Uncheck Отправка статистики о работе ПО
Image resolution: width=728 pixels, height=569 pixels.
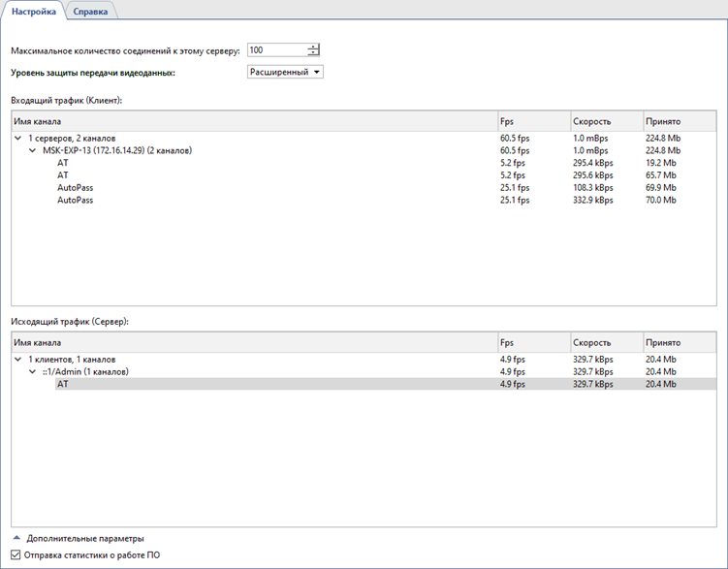(x=16, y=554)
